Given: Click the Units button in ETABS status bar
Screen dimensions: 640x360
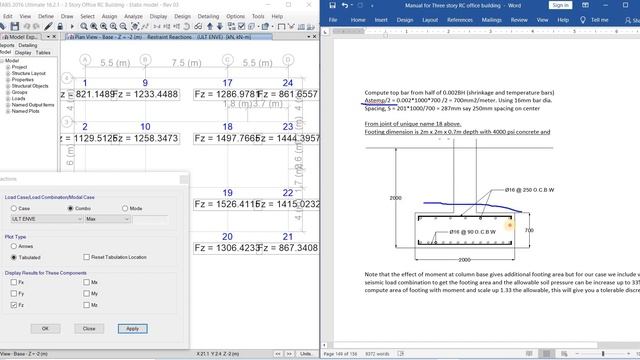Looking at the screenshot, I should pos(306,354).
